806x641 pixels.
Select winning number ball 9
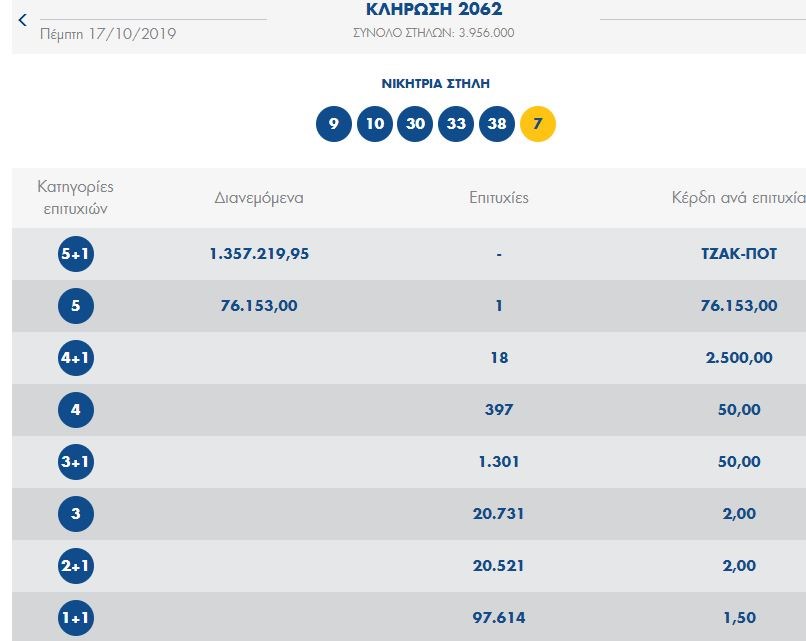(333, 125)
